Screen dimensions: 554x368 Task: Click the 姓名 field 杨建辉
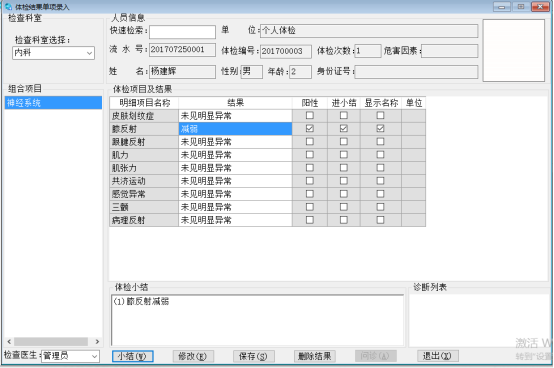click(182, 72)
